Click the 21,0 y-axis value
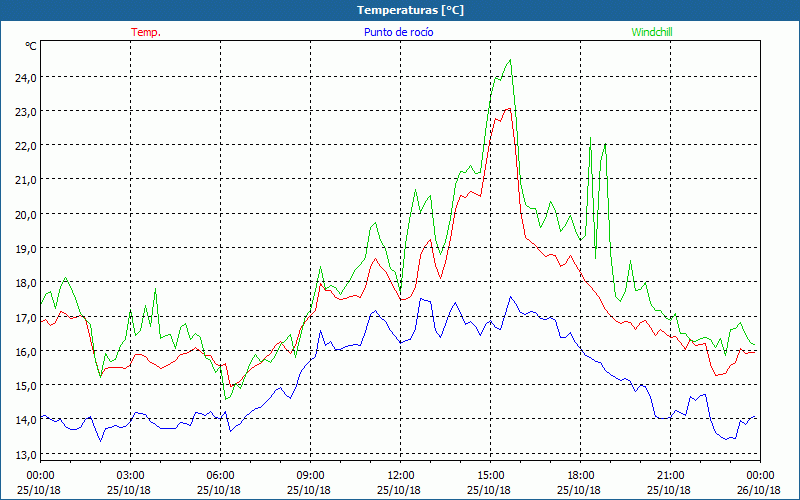This screenshot has width=800, height=500. [x=26, y=180]
